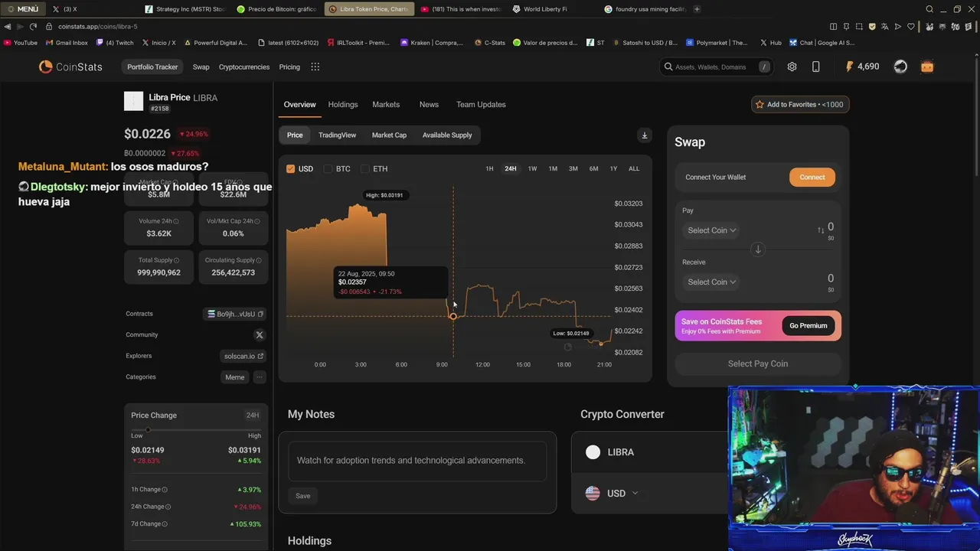
Task: Click the Assets, Wallets, Domains search field
Action: pyautogui.click(x=716, y=67)
